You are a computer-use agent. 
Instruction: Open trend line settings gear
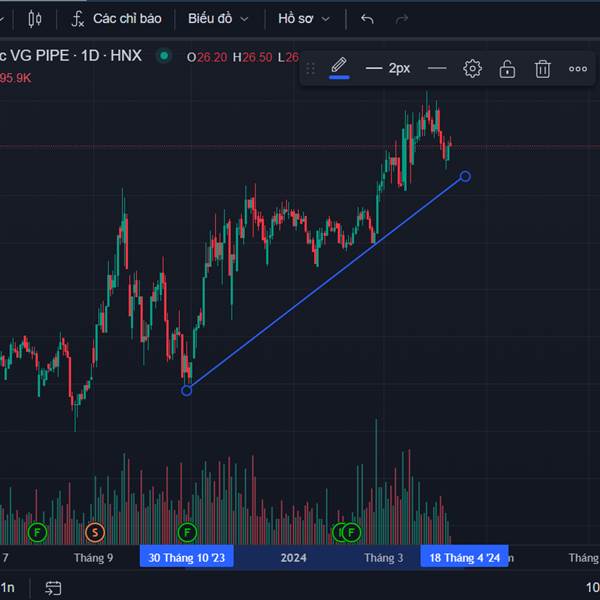(472, 68)
